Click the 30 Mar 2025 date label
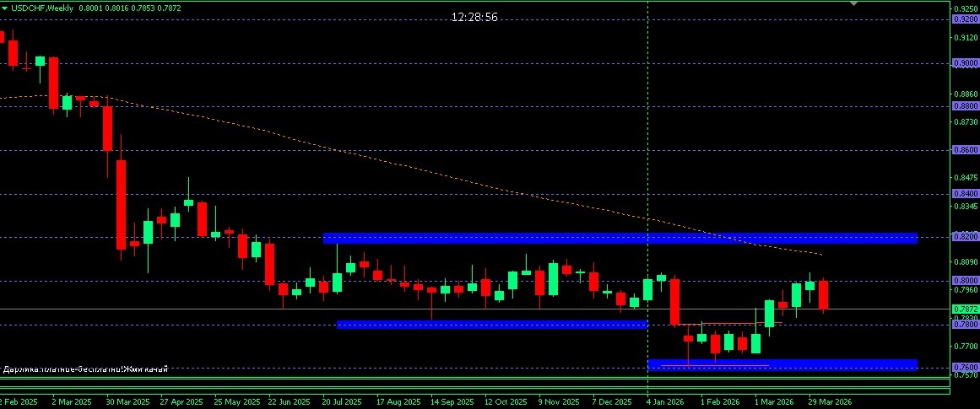The width and height of the screenshot is (980, 409). [x=129, y=403]
